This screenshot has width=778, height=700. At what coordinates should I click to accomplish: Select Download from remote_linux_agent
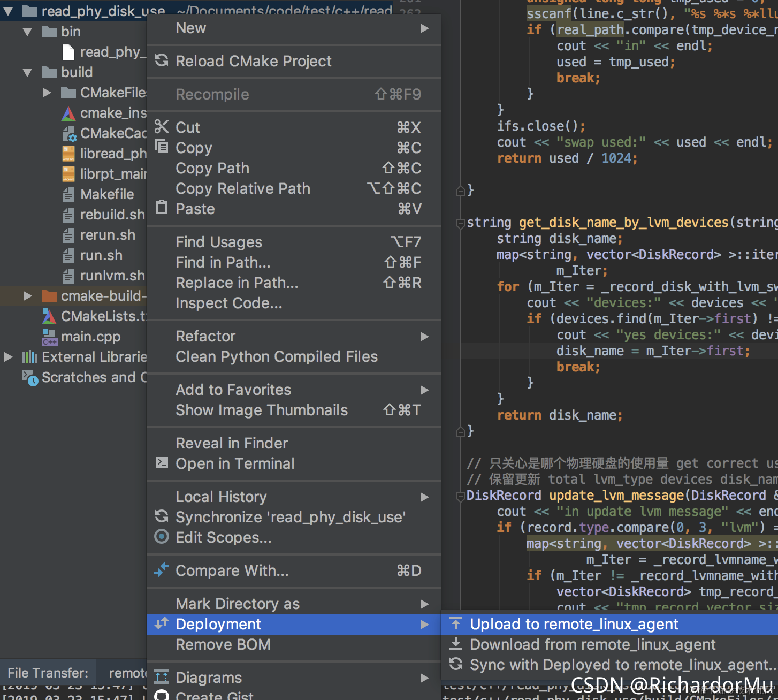click(609, 644)
